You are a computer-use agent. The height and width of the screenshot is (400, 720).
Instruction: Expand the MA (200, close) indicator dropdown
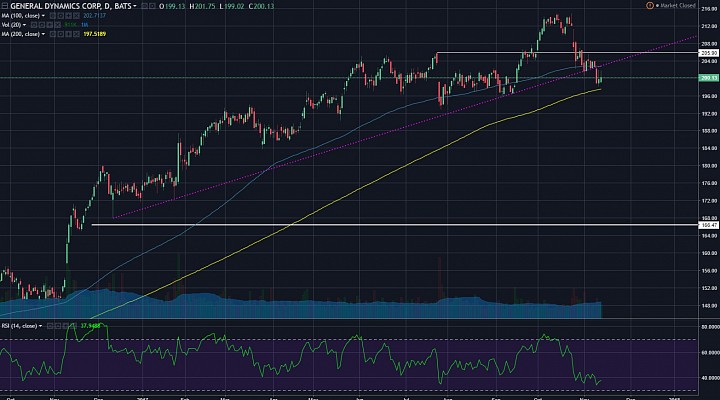(43, 34)
